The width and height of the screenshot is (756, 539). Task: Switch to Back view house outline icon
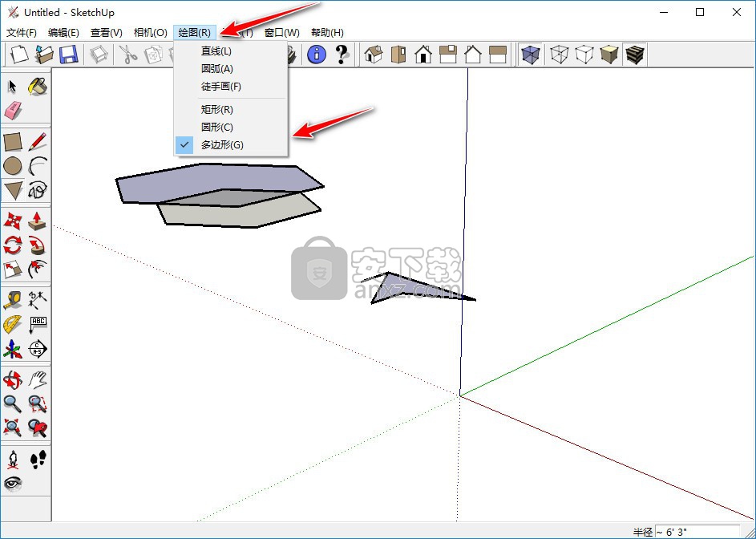click(x=472, y=54)
